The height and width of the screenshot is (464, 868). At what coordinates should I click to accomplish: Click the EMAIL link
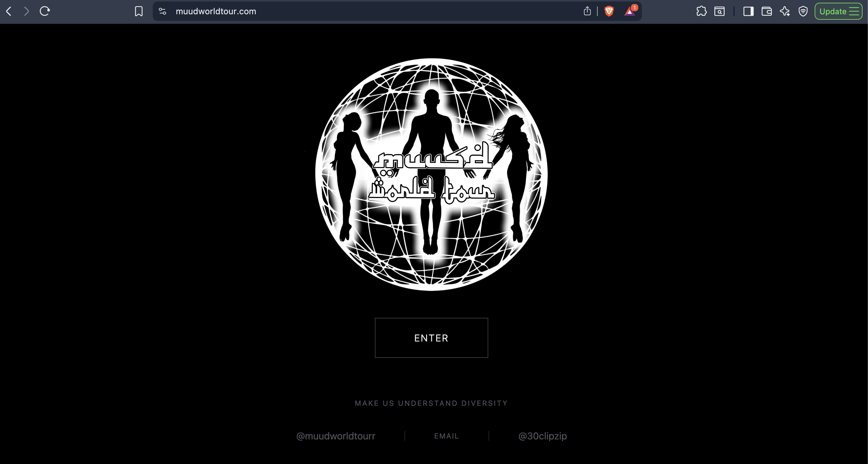(x=446, y=436)
